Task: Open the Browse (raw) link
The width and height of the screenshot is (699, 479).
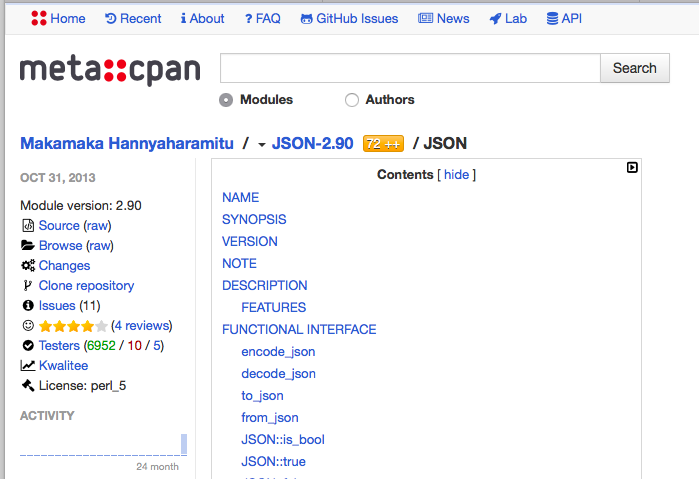Action: coord(100,245)
